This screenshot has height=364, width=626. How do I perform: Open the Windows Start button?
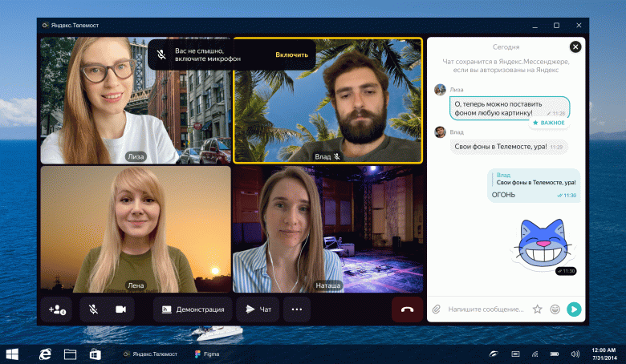12,354
